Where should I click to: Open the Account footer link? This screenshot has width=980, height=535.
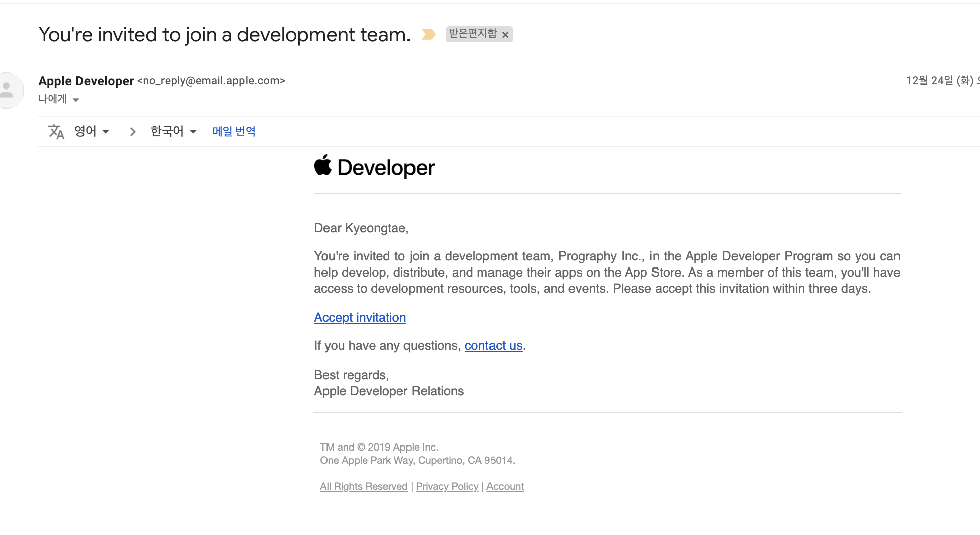505,486
